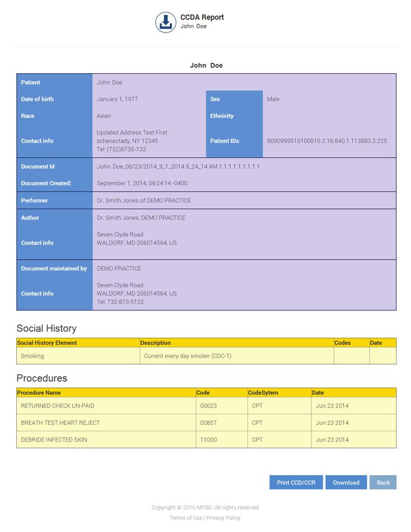Viewport: 411px width, 532px height.
Task: Click the patient phone Tel: (732)8735-133
Action: pos(121,150)
